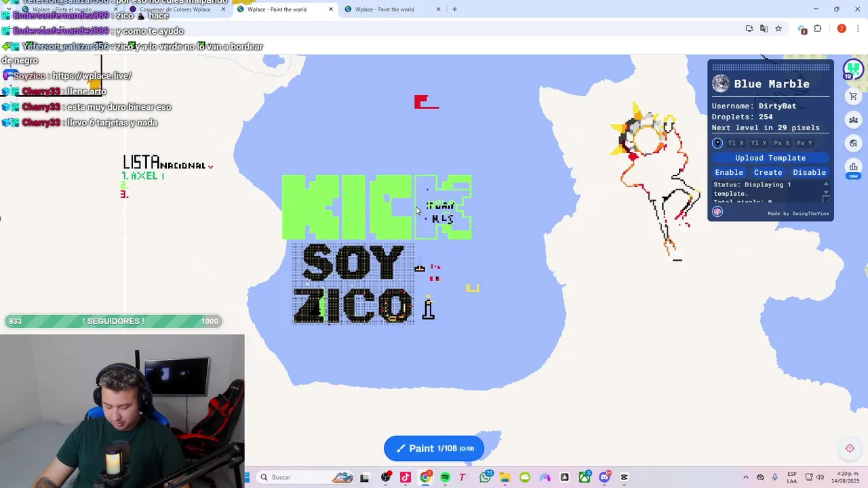This screenshot has height=488, width=868.
Task: Click the Paint 1/108 button
Action: (434, 448)
